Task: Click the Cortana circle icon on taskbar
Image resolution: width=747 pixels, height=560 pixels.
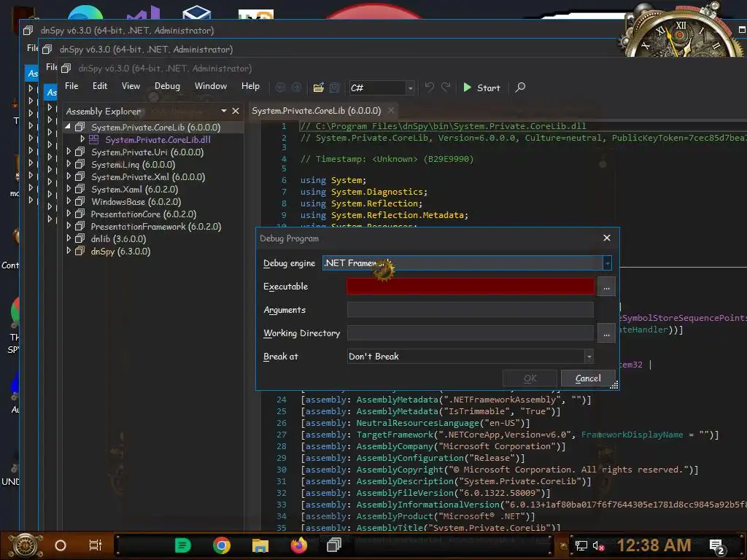Action: (61, 545)
